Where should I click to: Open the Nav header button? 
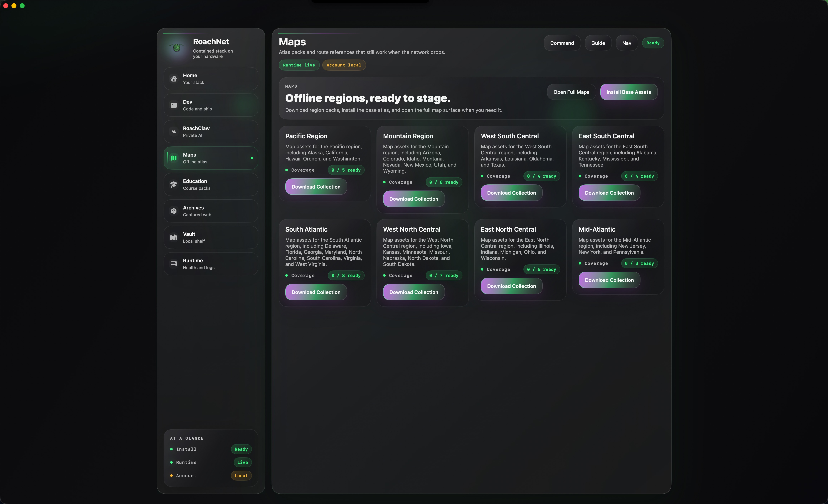tap(626, 43)
